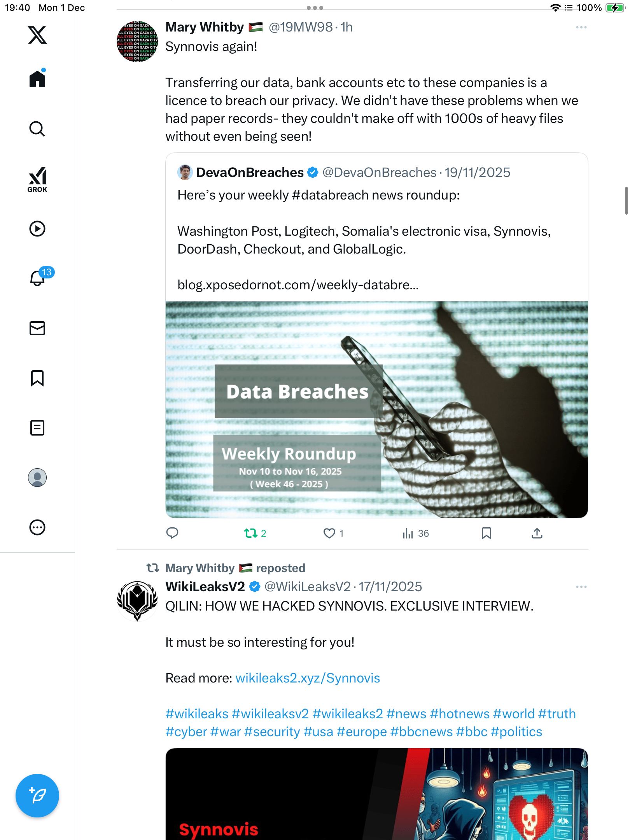Open the Data Breaches Weekly Roundup image
Viewport: 630px width, 840px height.
[376, 409]
